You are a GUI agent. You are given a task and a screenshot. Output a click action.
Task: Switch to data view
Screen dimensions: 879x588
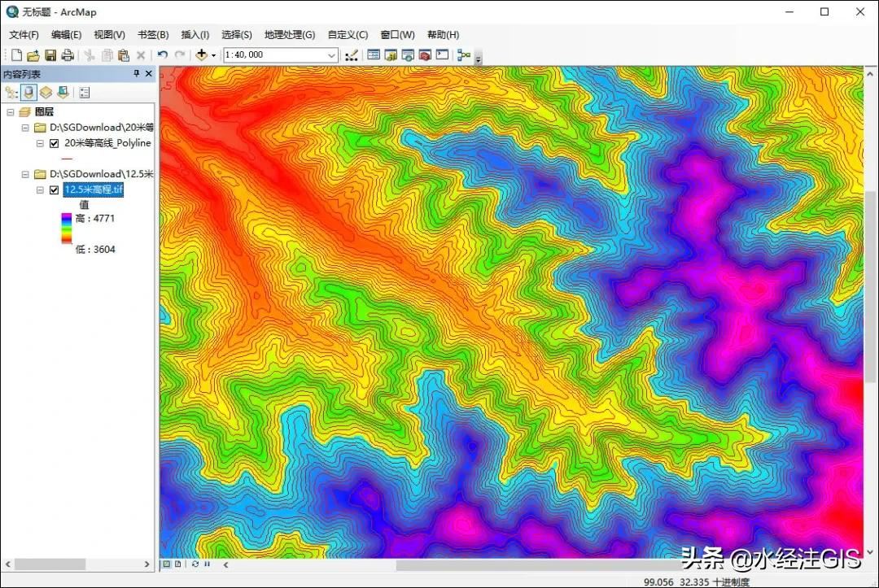pos(167,564)
